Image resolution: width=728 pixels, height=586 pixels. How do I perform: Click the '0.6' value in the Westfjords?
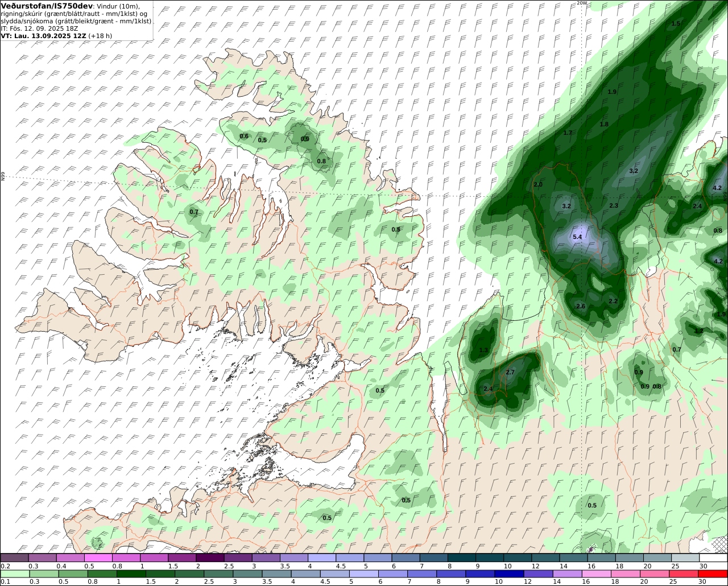[x=244, y=136]
